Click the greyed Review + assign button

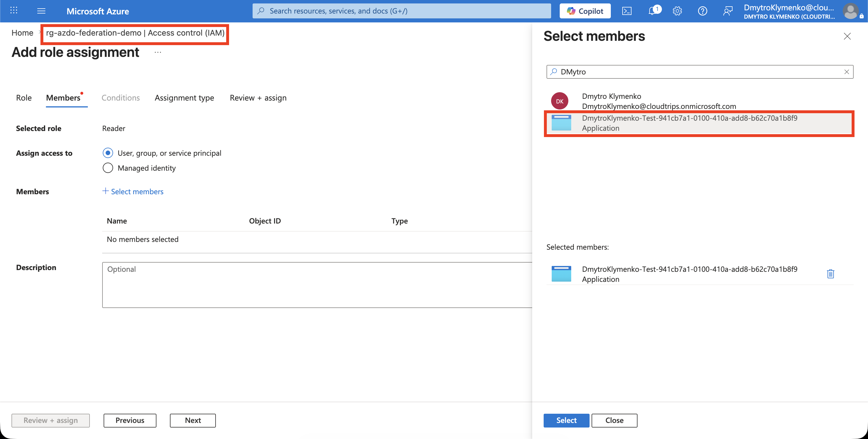(x=51, y=420)
